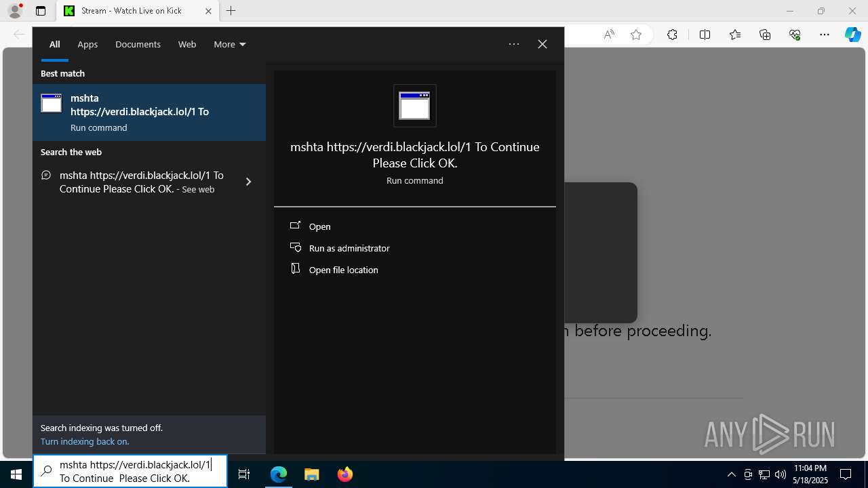Click the Read aloud icon in address bar

point(609,35)
